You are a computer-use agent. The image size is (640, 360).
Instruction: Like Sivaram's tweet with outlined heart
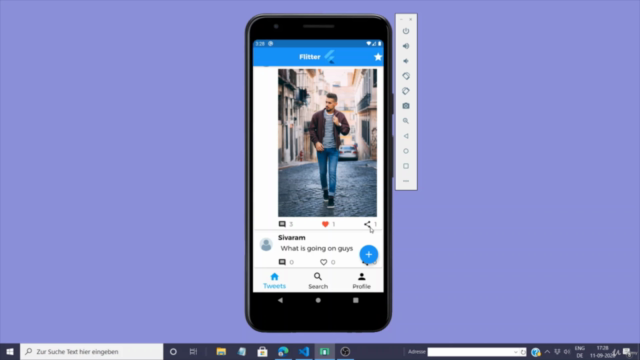click(324, 262)
